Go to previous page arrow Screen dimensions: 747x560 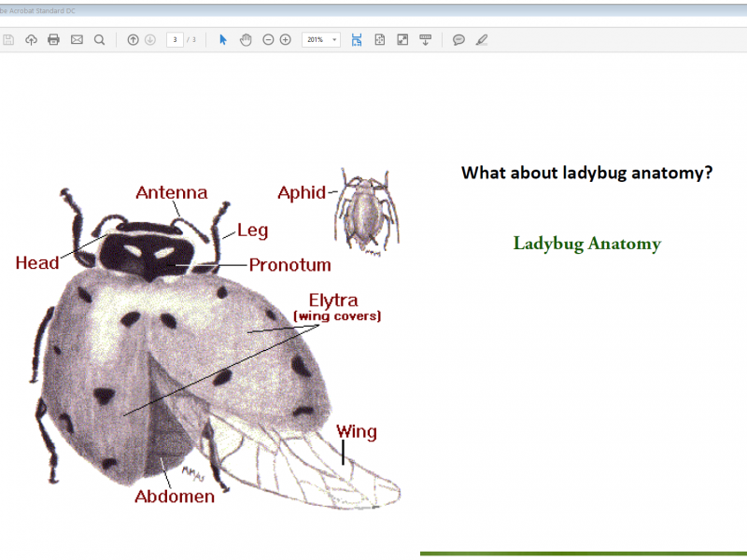133,40
